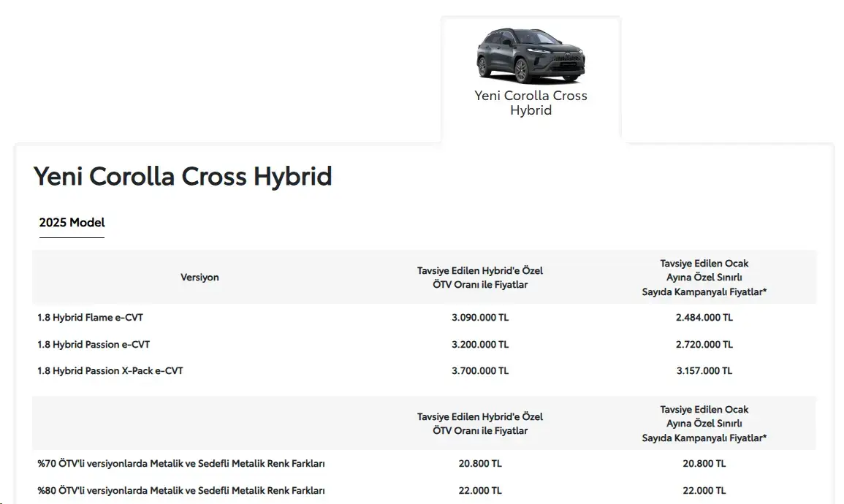Viewport: 844px width, 504px height.
Task: Select the %70 ÖTV Metalik Renk Farkları row
Action: 424,464
